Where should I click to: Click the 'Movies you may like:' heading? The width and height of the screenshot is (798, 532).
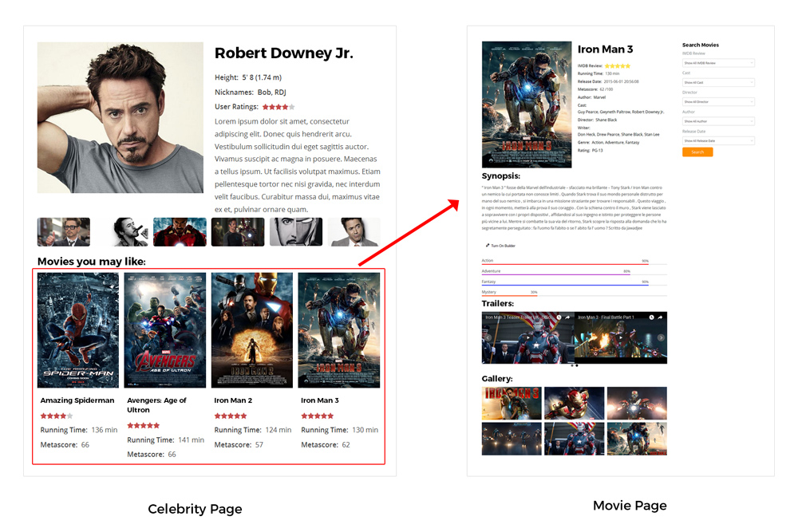92,262
